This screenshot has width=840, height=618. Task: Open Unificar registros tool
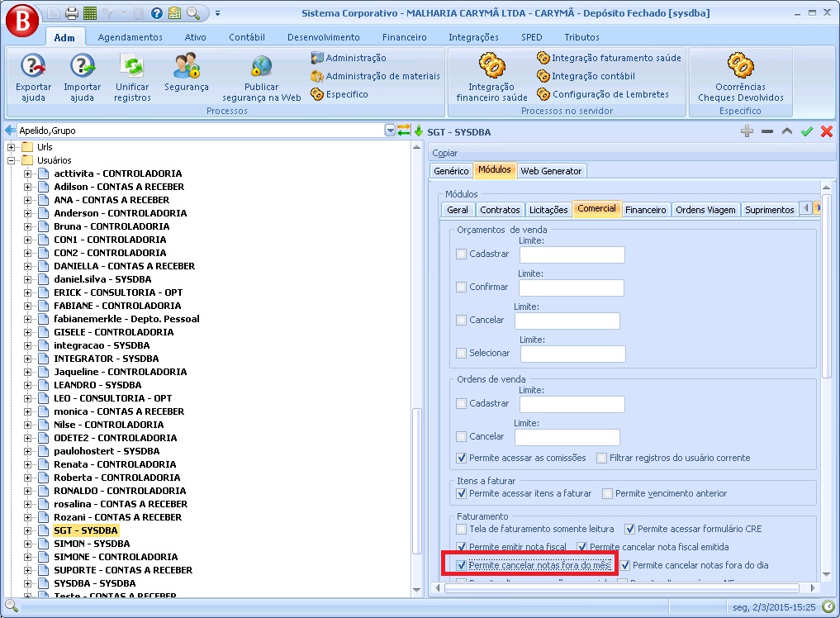point(132,66)
